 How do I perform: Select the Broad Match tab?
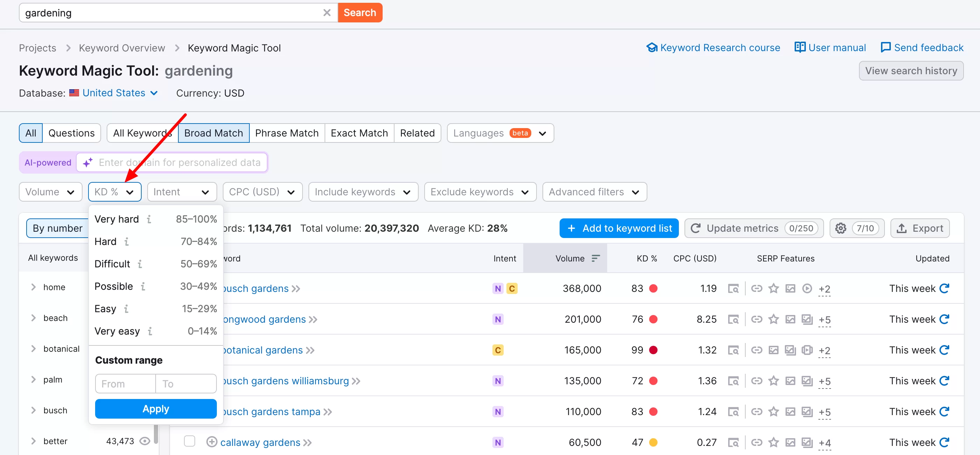tap(213, 133)
